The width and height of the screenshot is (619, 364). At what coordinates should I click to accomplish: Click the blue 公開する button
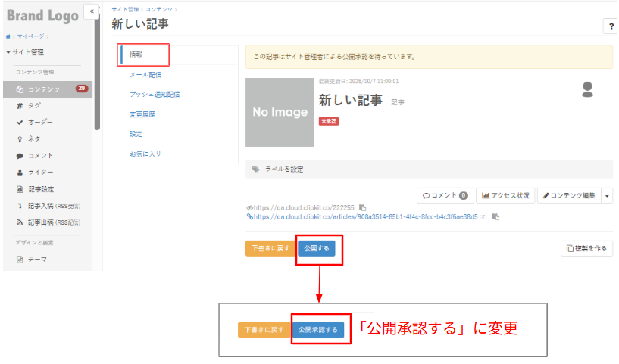tap(317, 248)
